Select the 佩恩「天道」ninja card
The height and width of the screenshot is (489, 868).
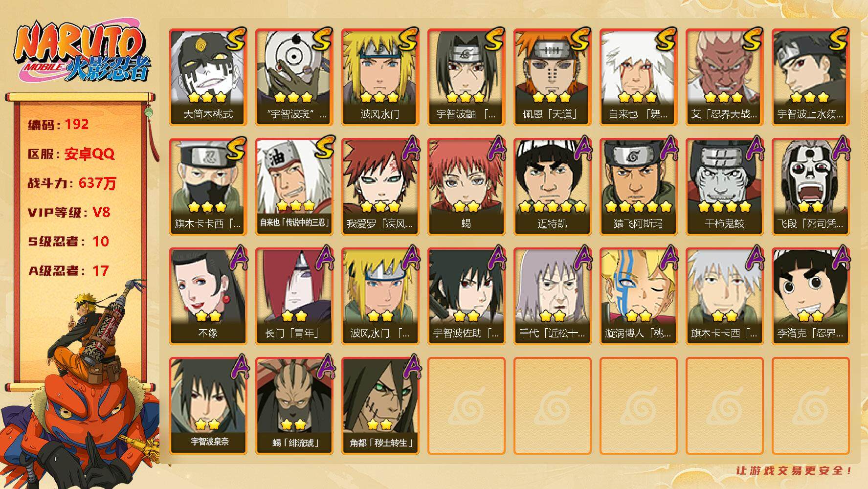(552, 77)
